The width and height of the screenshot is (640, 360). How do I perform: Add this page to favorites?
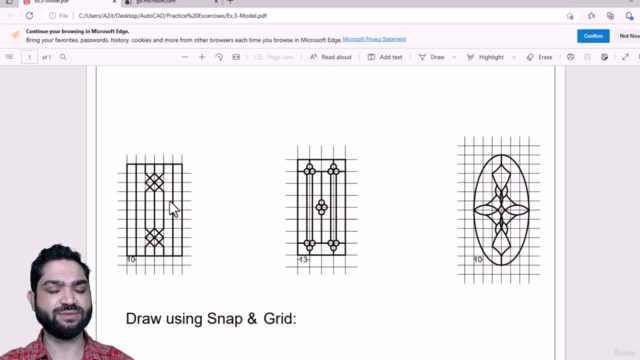[x=570, y=16]
